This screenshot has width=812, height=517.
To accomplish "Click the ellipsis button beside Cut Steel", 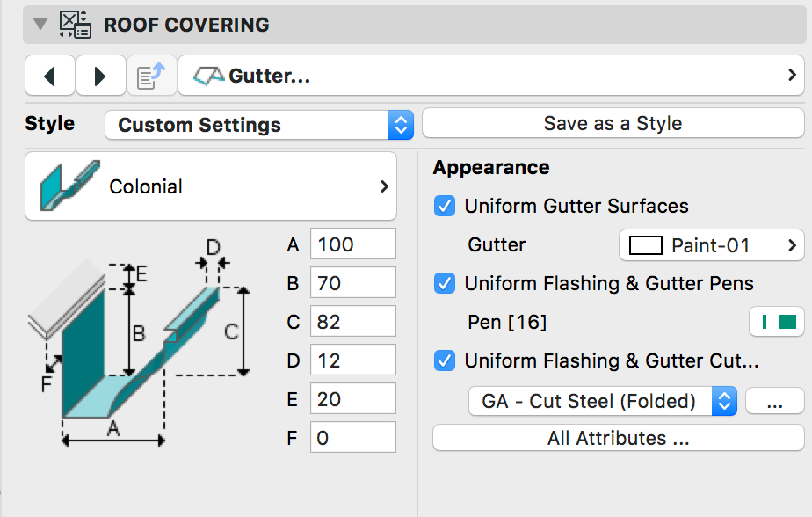I will coord(774,402).
